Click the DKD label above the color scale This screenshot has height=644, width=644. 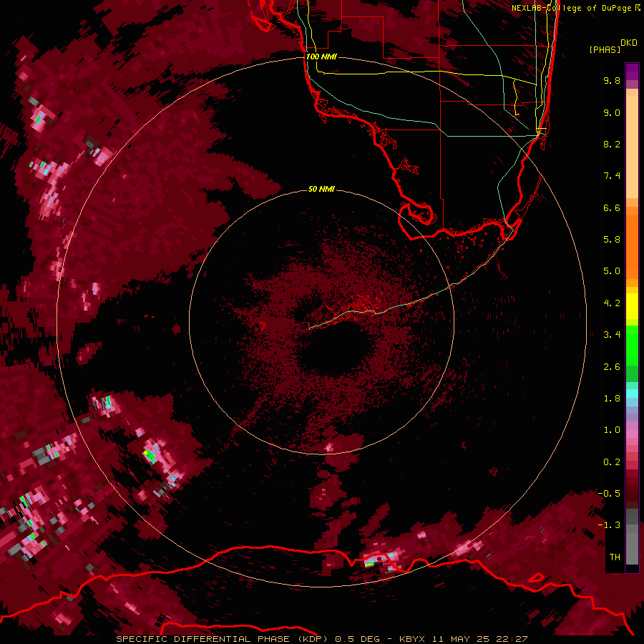click(628, 43)
